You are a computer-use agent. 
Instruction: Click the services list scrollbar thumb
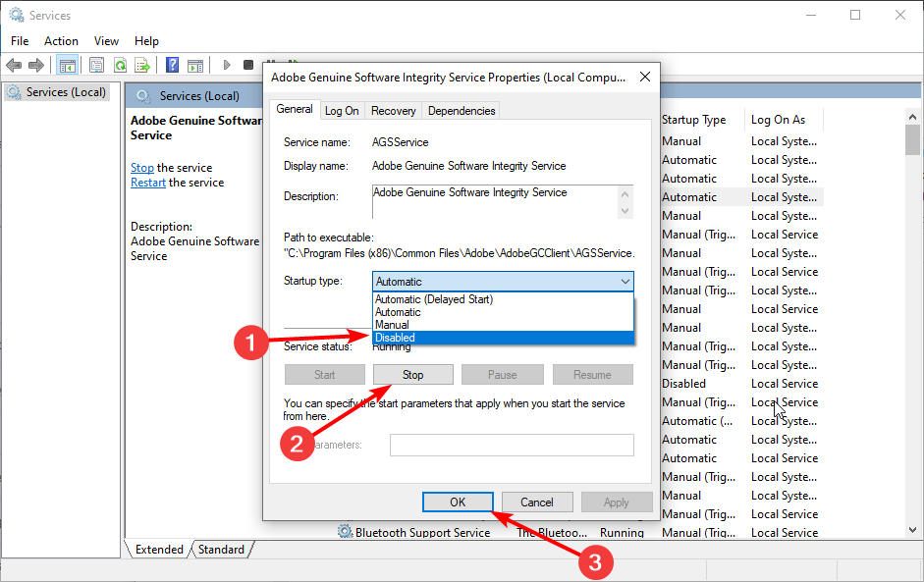pos(912,140)
